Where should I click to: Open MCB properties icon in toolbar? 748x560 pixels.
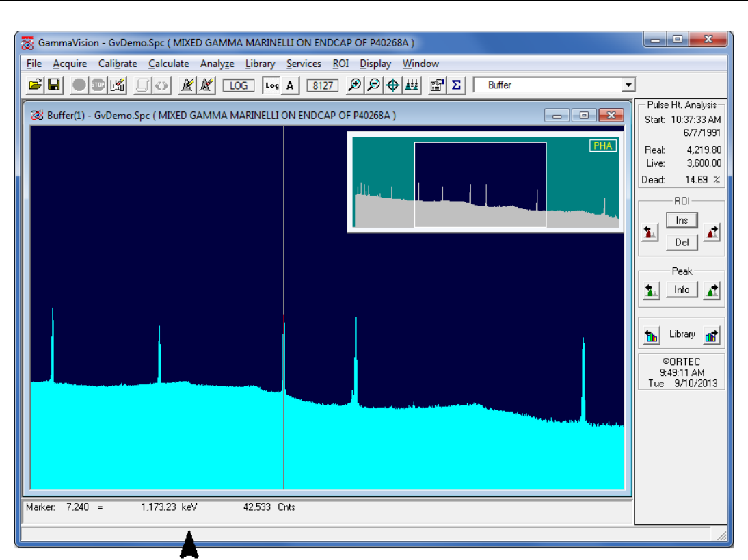tap(437, 85)
